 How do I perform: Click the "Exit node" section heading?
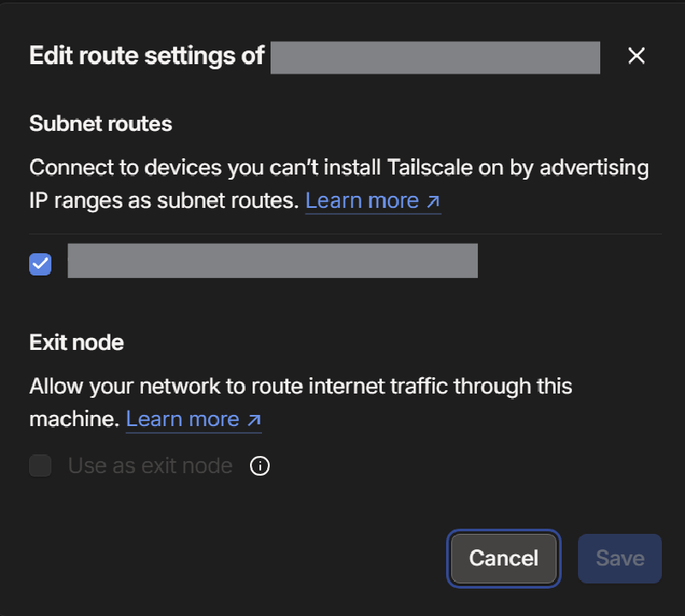pos(76,343)
